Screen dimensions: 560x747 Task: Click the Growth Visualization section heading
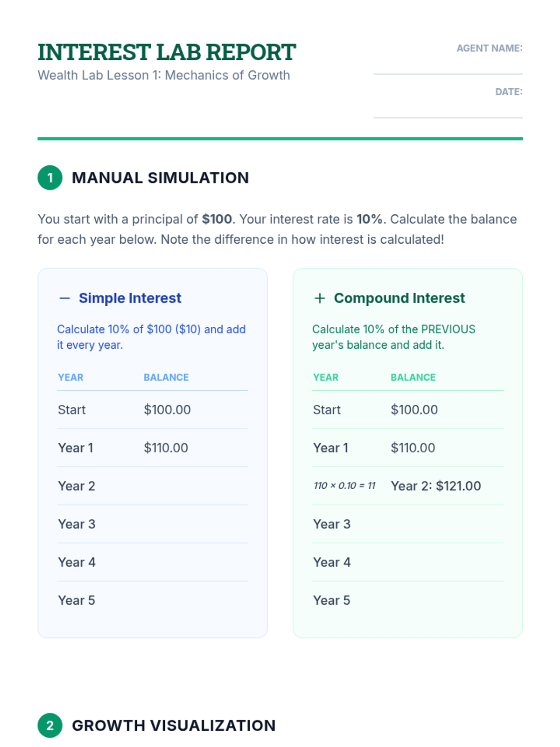[x=174, y=726]
